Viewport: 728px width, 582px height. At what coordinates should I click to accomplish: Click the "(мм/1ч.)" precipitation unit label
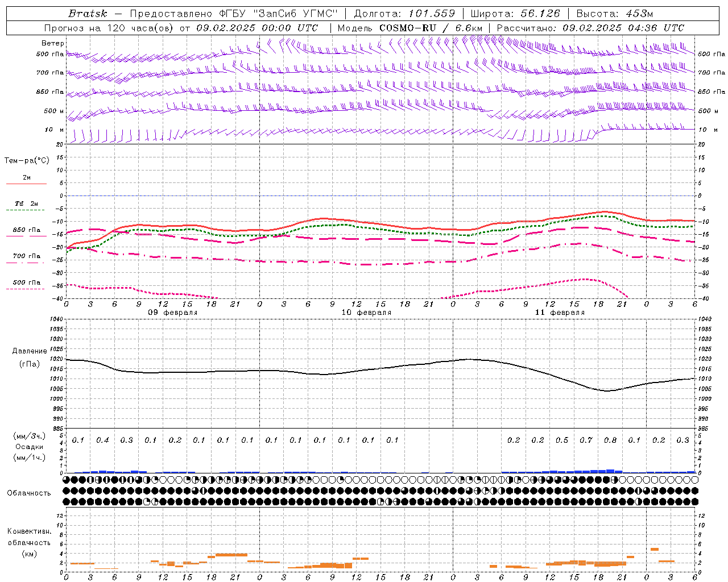[x=30, y=458]
